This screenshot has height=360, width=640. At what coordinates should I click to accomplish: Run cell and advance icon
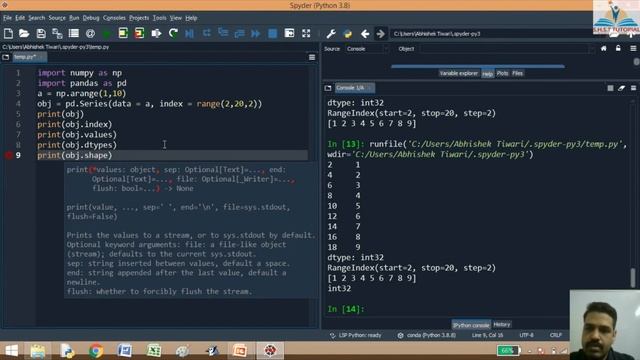(x=140, y=33)
